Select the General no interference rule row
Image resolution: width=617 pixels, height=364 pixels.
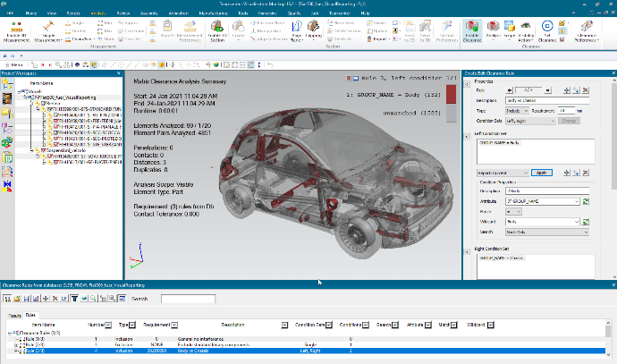click(306, 339)
